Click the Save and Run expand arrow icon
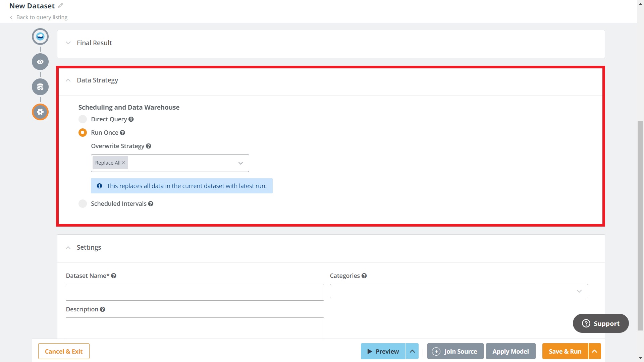This screenshot has height=362, width=644. pos(595,351)
